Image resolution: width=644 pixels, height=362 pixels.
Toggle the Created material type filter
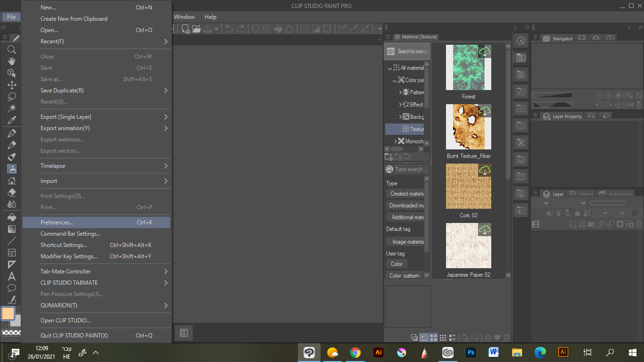click(x=406, y=194)
